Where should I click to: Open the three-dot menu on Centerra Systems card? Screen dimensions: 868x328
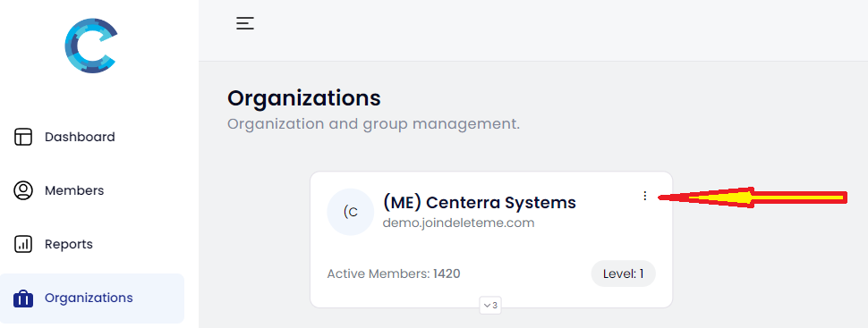click(644, 196)
